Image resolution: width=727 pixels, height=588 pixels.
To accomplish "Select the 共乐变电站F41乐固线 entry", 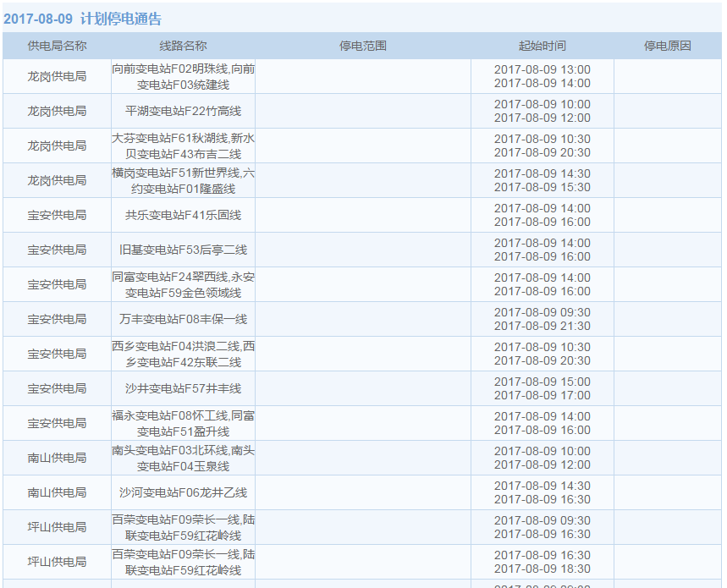I will click(x=183, y=215).
